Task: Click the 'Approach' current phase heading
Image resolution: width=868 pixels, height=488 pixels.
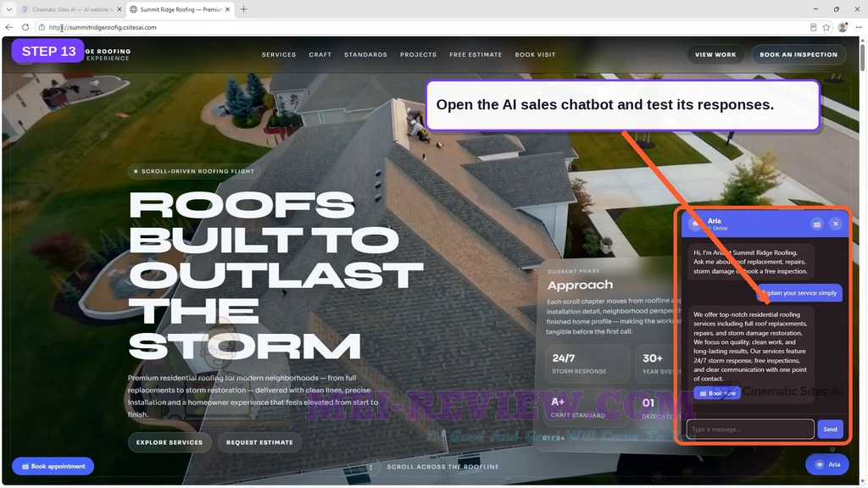Action: click(x=580, y=285)
